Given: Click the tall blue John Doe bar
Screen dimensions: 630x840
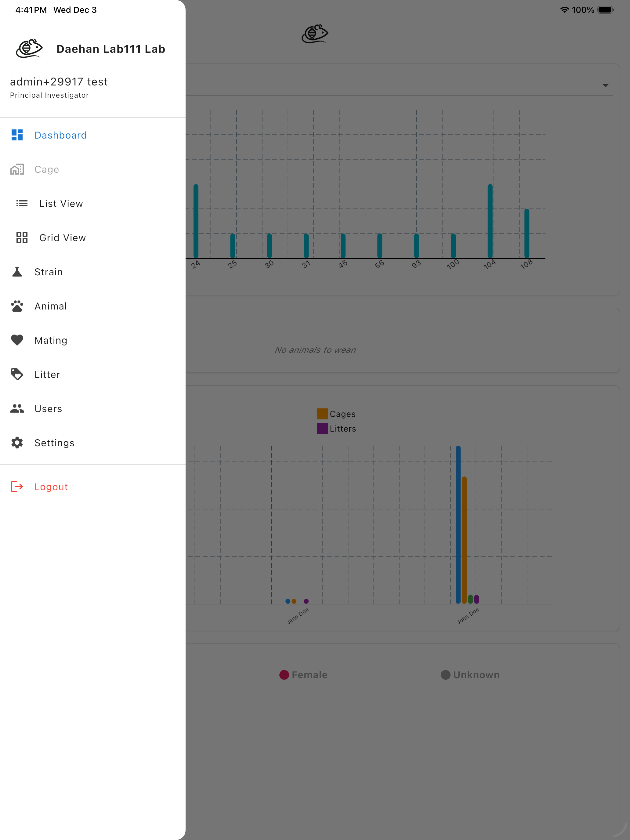Looking at the screenshot, I should click(458, 524).
